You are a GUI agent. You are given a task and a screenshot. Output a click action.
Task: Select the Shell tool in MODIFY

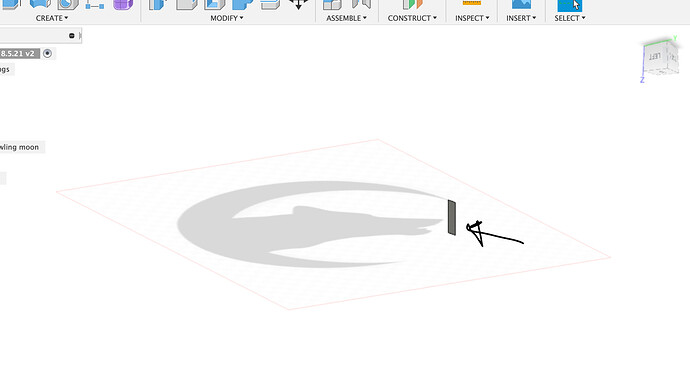214,4
